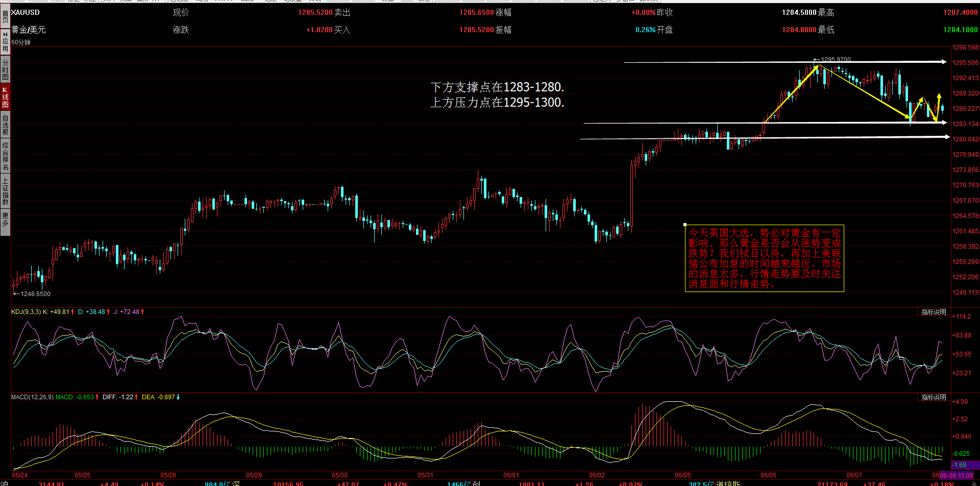Image resolution: width=980 pixels, height=486 pixels.
Task: Open the 首页 home tab in sidebar
Action: pos(5,16)
